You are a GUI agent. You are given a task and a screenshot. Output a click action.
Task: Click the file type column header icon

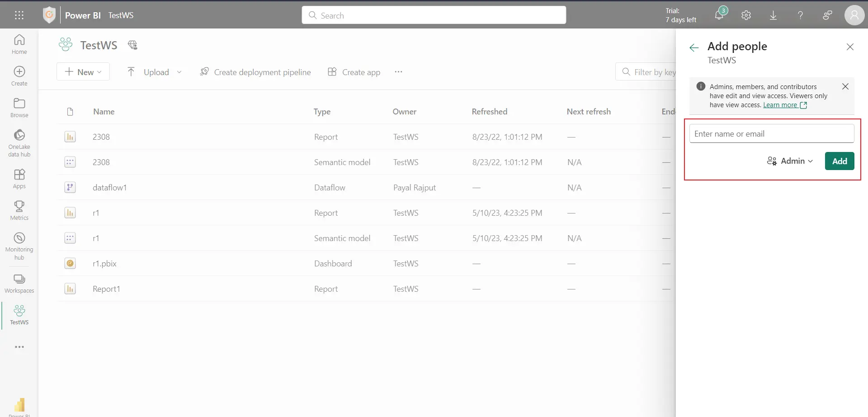[70, 112]
